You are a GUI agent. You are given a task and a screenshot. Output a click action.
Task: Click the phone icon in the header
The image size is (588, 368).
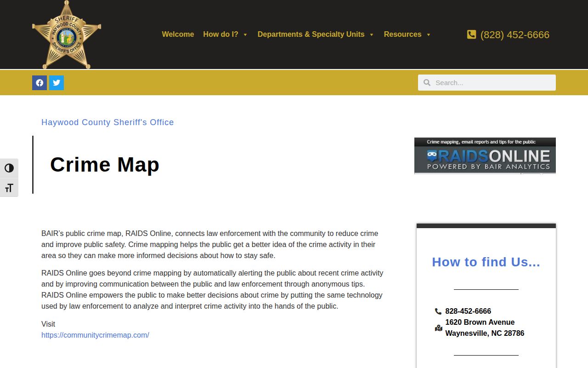(471, 34)
